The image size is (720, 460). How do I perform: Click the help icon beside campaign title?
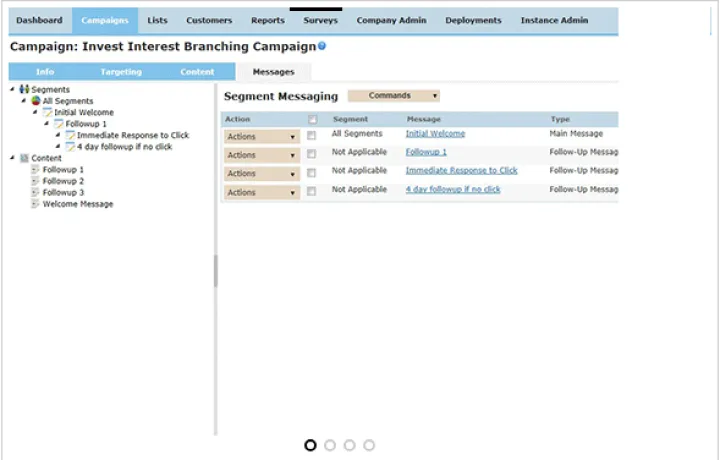tap(322, 46)
